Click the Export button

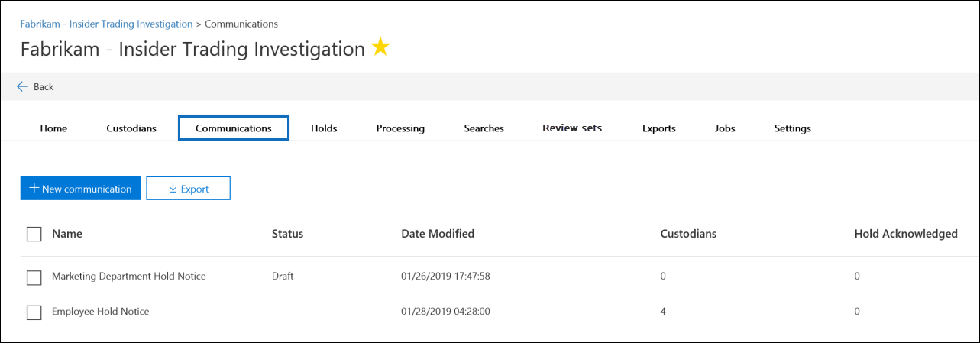(x=188, y=189)
